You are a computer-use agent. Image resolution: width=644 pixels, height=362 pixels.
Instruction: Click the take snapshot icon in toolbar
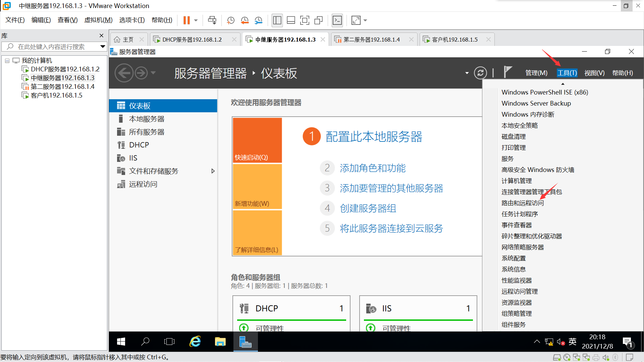[230, 20]
